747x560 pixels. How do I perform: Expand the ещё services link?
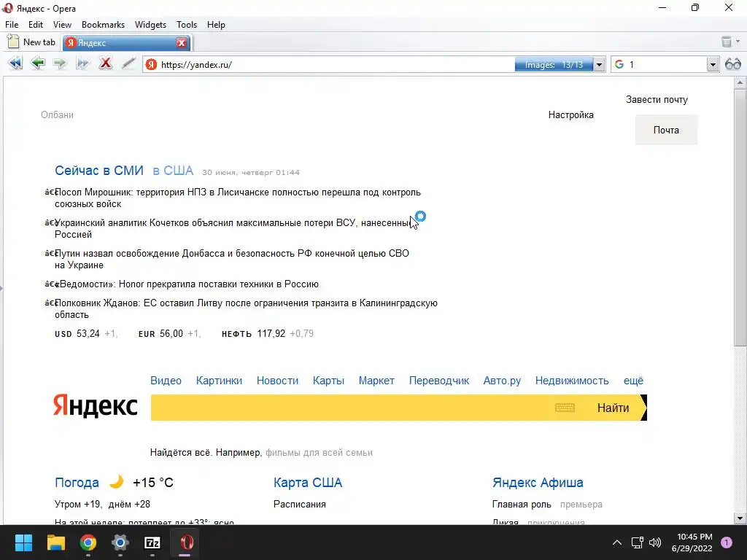[x=633, y=381]
